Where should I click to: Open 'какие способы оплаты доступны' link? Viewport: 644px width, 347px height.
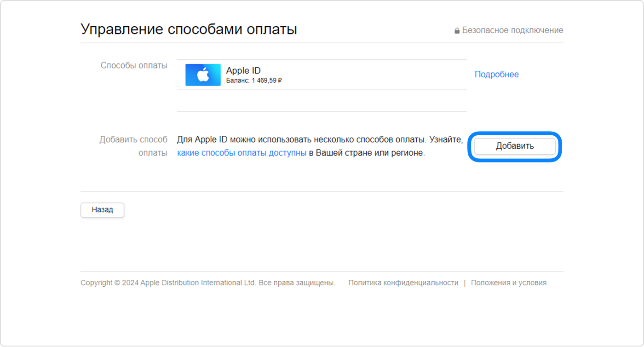click(242, 153)
